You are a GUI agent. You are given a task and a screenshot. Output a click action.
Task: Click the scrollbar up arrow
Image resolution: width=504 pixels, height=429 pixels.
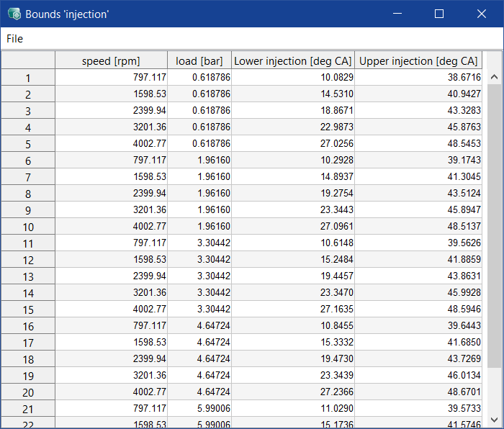[x=494, y=77]
